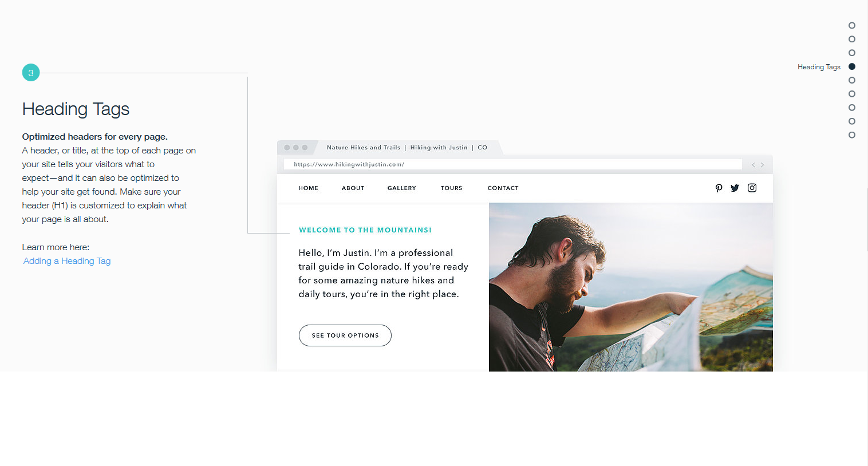
Task: Click the browser forward arrow icon
Action: pyautogui.click(x=762, y=165)
